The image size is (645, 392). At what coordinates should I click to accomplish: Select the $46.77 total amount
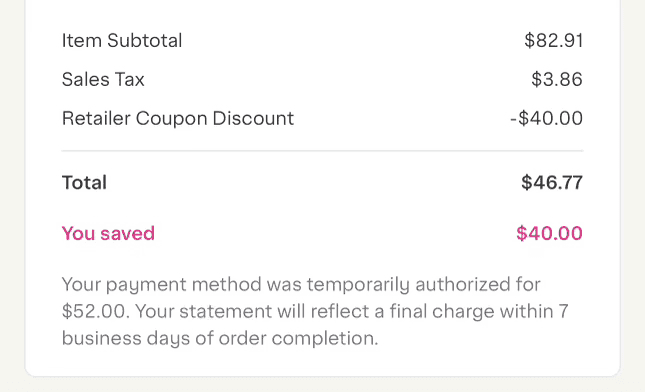[x=552, y=183]
